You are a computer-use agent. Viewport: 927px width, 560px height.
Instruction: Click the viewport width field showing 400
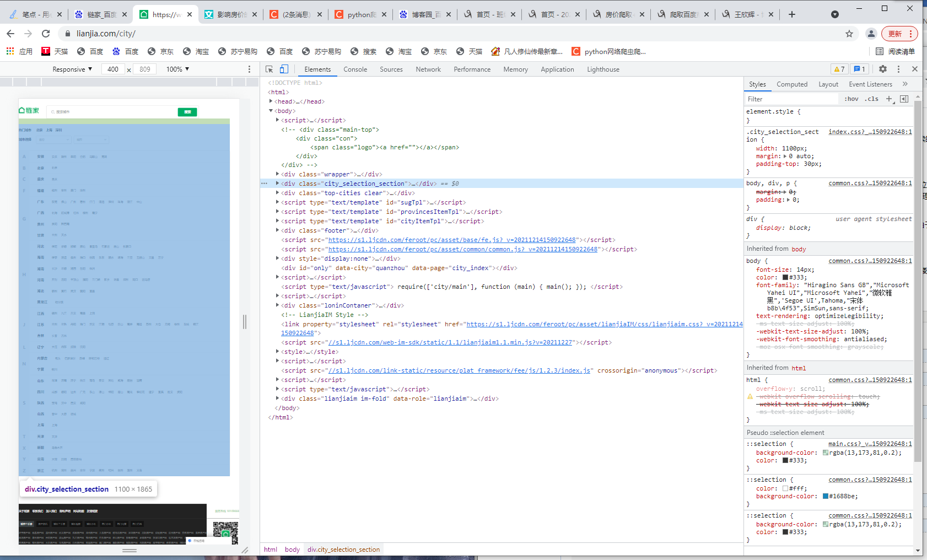coord(113,69)
